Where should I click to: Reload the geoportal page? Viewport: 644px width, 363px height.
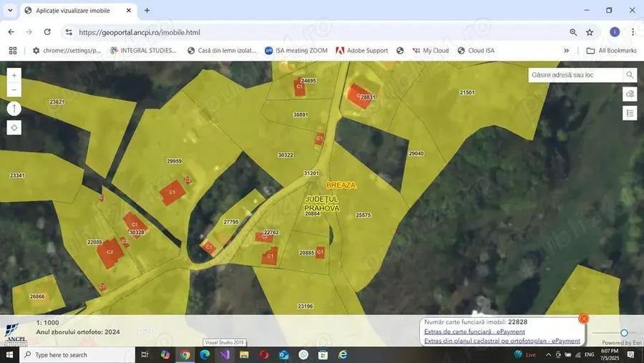[47, 32]
